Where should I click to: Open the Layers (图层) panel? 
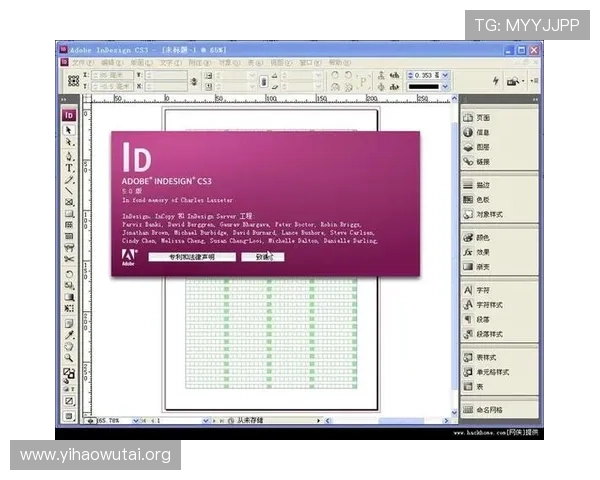[482, 146]
